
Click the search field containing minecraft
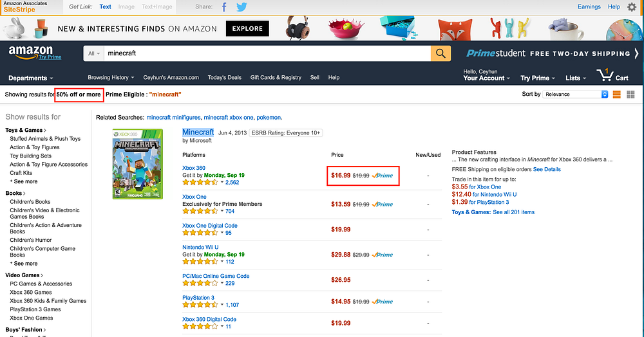[267, 53]
